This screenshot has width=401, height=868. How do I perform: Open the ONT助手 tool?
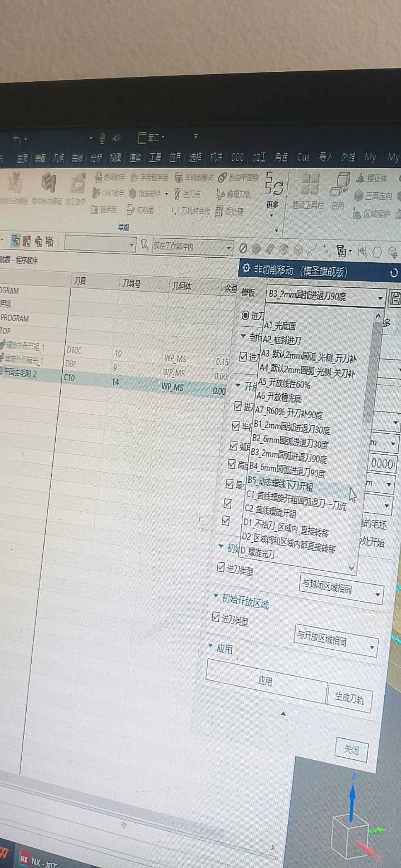108,193
